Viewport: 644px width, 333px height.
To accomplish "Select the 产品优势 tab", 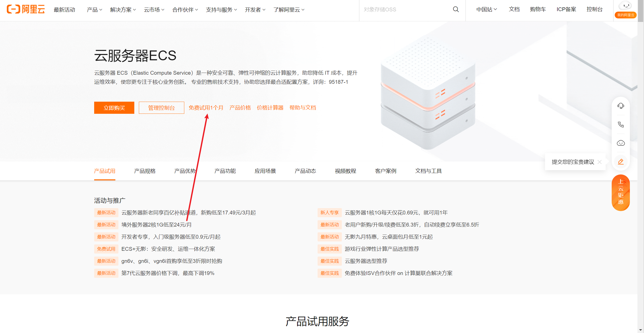I will (x=185, y=171).
